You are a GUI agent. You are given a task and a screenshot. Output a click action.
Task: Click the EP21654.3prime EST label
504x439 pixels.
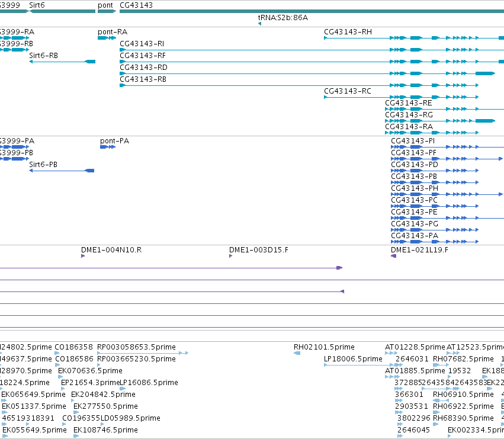90,383
